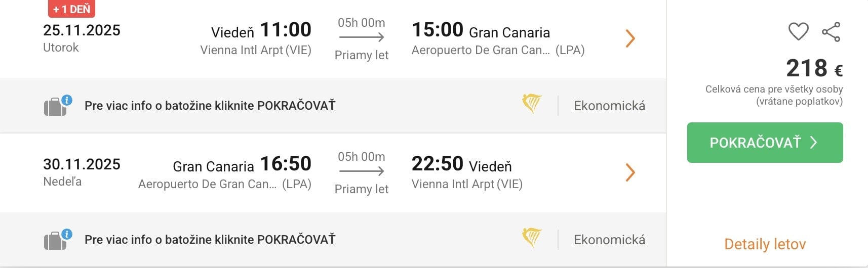868x268 pixels.
Task: Click Ryanair logo on return flight
Action: point(532,238)
